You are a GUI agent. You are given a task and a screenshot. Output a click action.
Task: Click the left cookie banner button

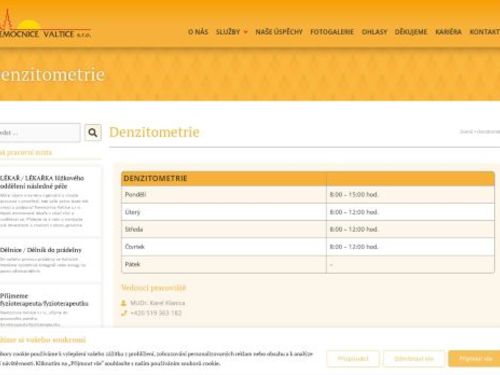click(x=353, y=359)
